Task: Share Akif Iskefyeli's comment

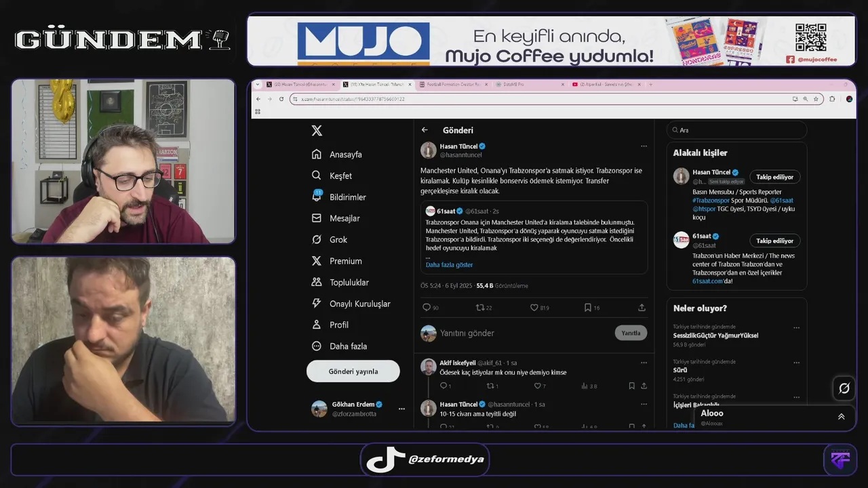Action: point(644,386)
